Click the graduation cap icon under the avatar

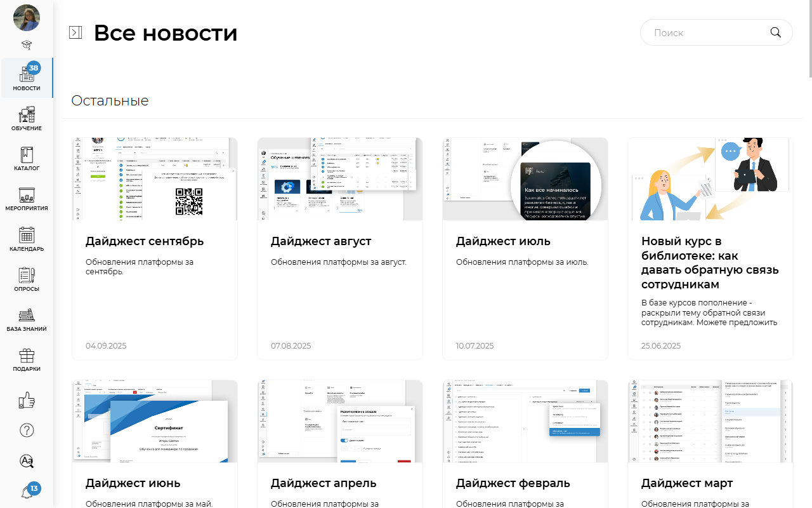[27, 44]
